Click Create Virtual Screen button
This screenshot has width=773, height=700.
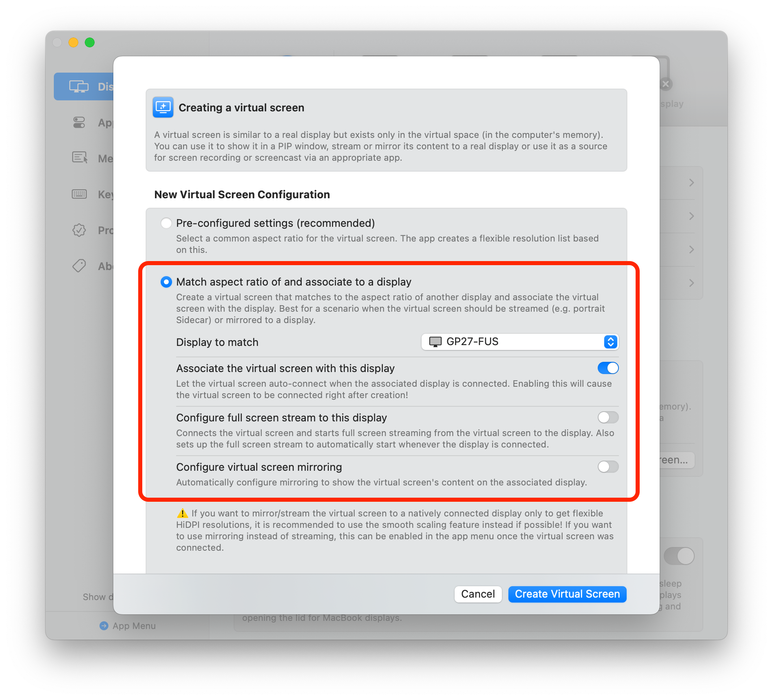coord(567,594)
